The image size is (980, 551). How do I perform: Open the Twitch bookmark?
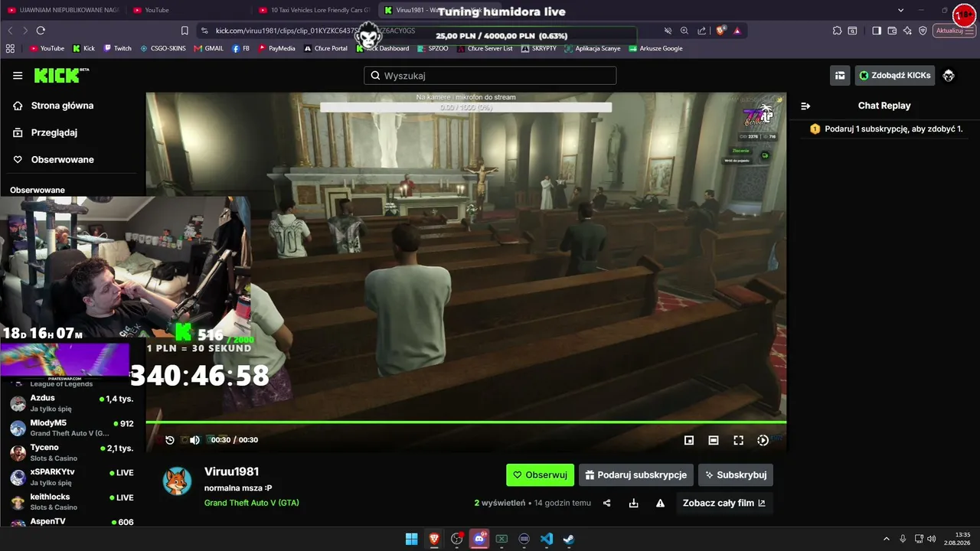point(117,48)
